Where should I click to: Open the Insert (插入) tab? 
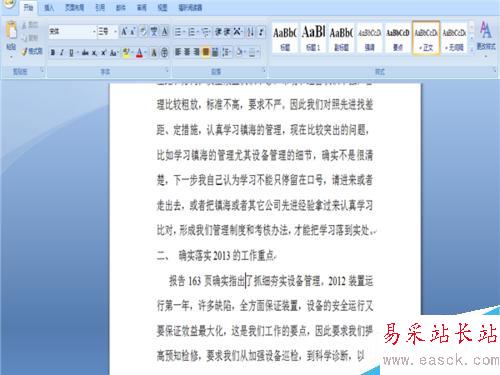49,7
